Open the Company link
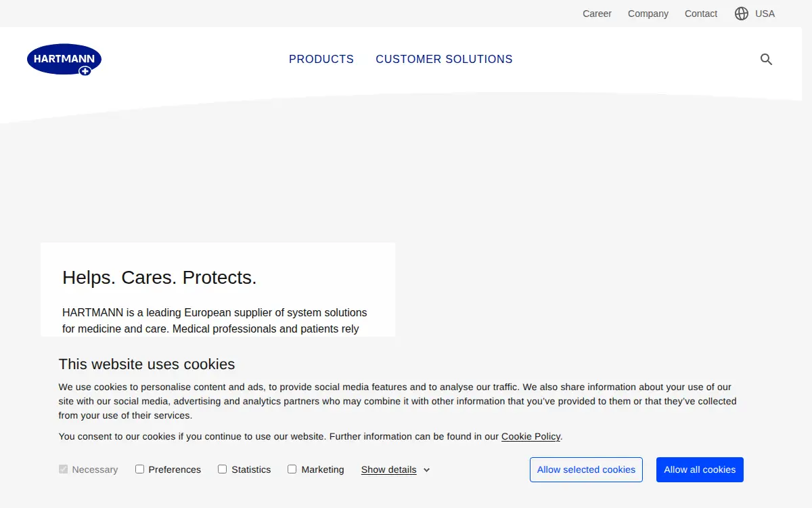Viewport: 812px width, 508px height. [x=648, y=14]
